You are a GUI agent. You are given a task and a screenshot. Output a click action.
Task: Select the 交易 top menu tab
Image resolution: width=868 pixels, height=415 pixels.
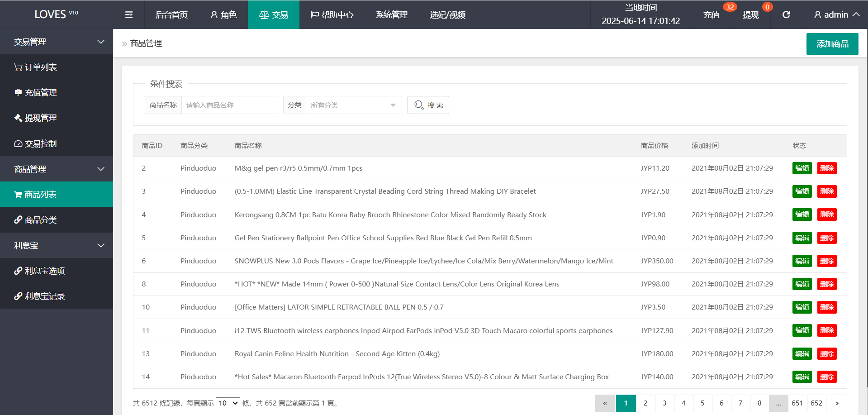(x=274, y=15)
